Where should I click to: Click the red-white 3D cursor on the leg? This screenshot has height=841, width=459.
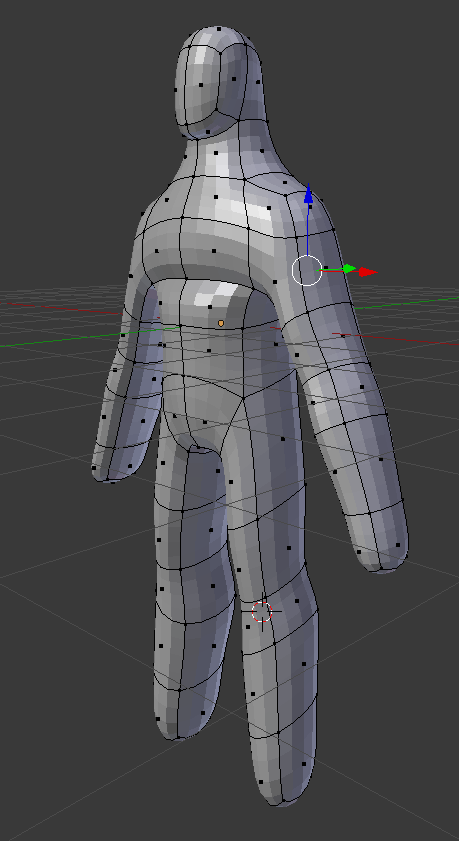pyautogui.click(x=262, y=611)
